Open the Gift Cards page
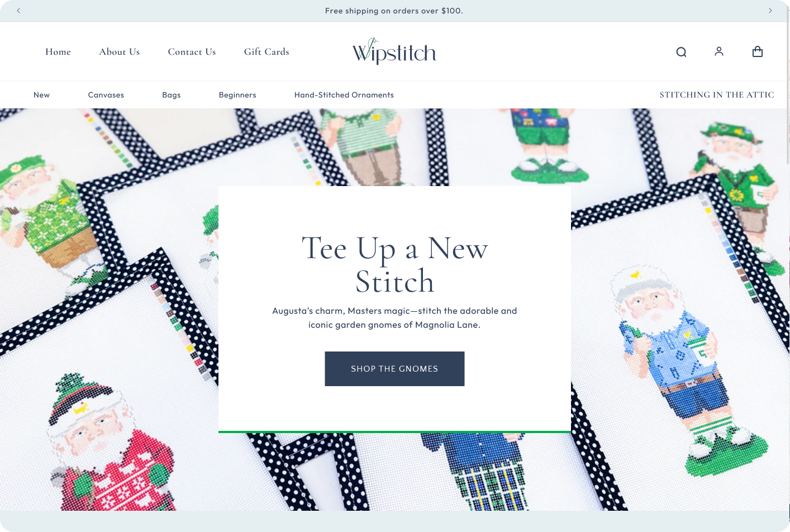The width and height of the screenshot is (790, 532). 266,51
